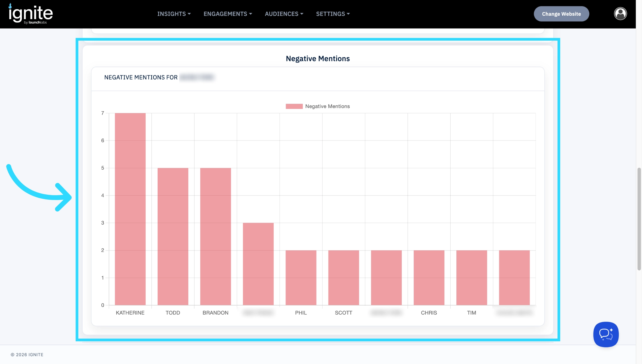Click the Negative Mentions section heading

(318, 59)
